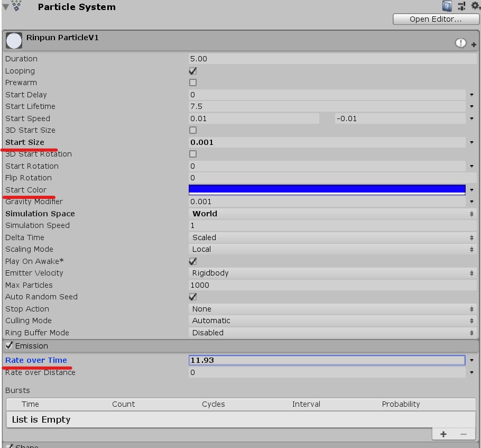
Task: Open Start Size curve mode dropdown arrow
Action: 472,142
